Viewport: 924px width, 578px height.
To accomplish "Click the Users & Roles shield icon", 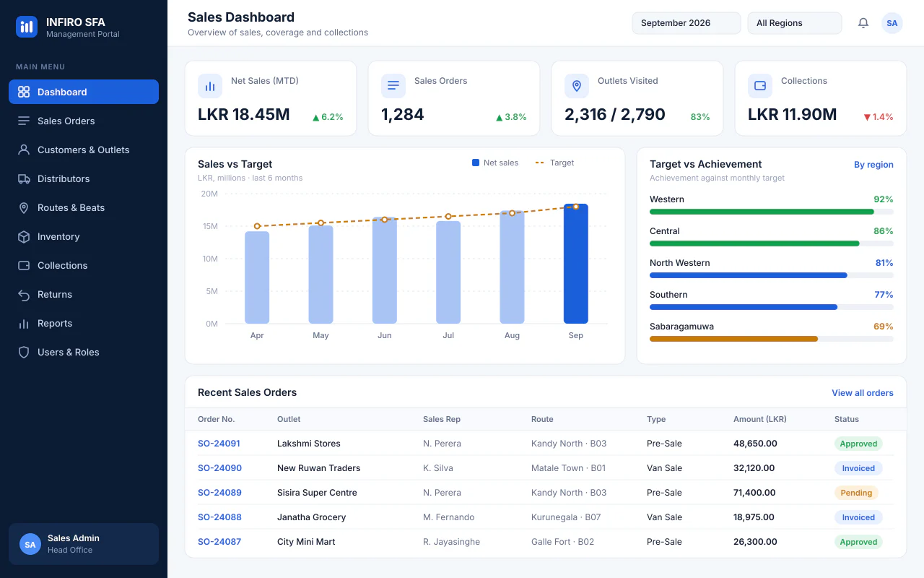I will [24, 352].
